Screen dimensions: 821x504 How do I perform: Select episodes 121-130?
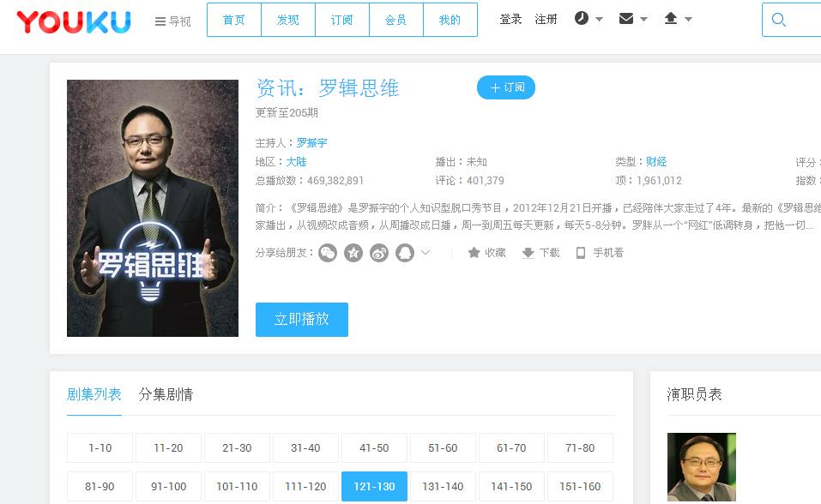point(374,486)
